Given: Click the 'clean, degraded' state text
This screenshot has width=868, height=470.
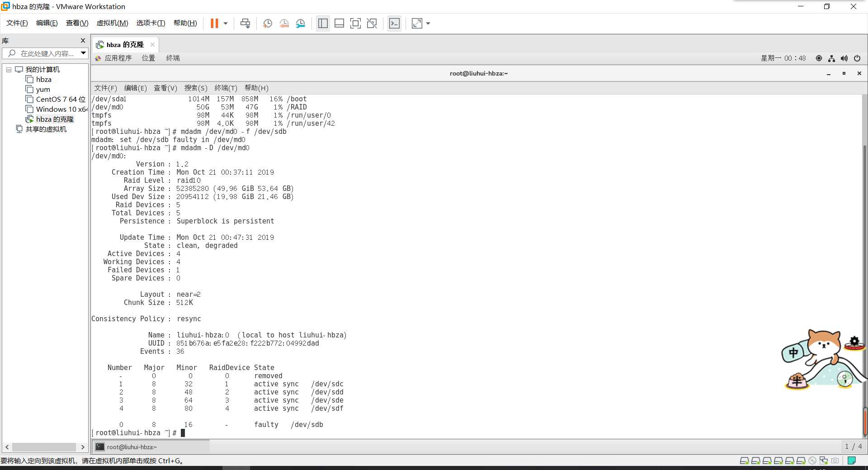Looking at the screenshot, I should (207, 246).
